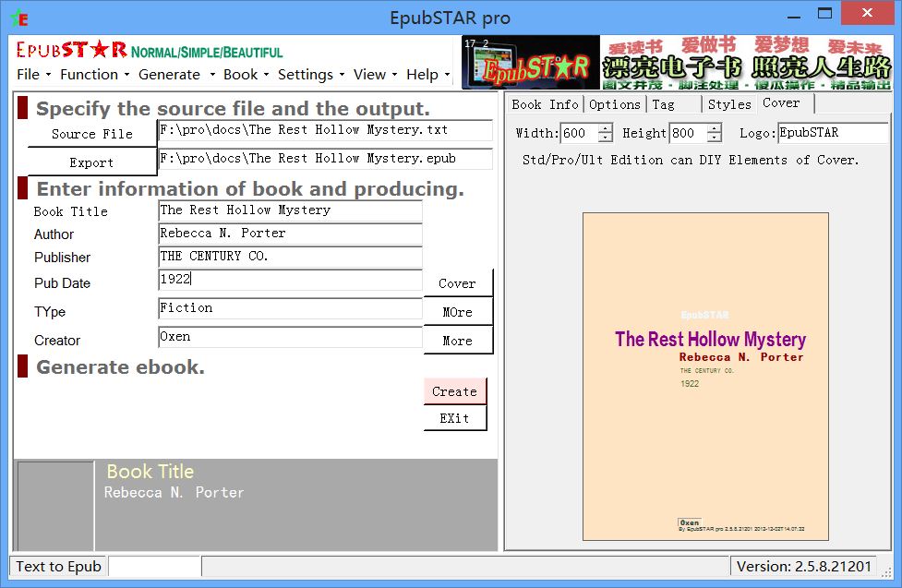This screenshot has width=902, height=588.
Task: Click the 'Text to Epub' status bar text
Action: [x=59, y=566]
